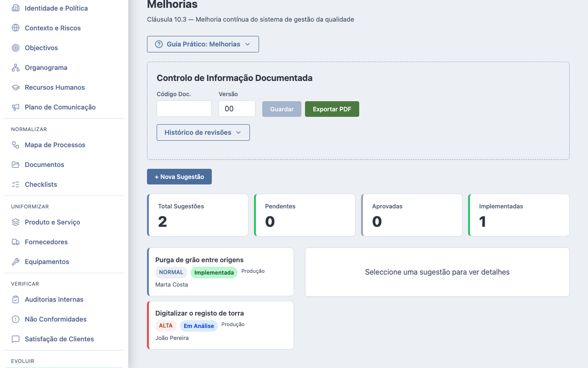Open Contexto e Riscos in the sidebar
The height and width of the screenshot is (368, 588).
(64, 28)
